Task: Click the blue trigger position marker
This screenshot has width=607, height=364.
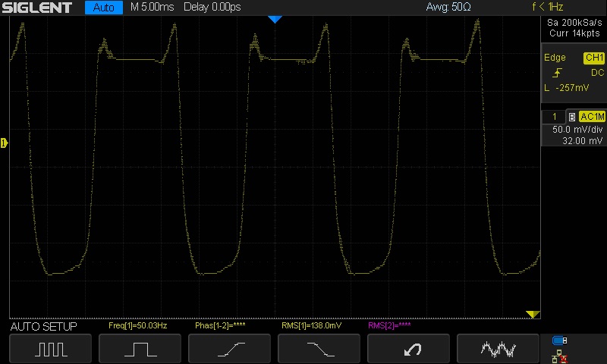Action: (x=275, y=20)
